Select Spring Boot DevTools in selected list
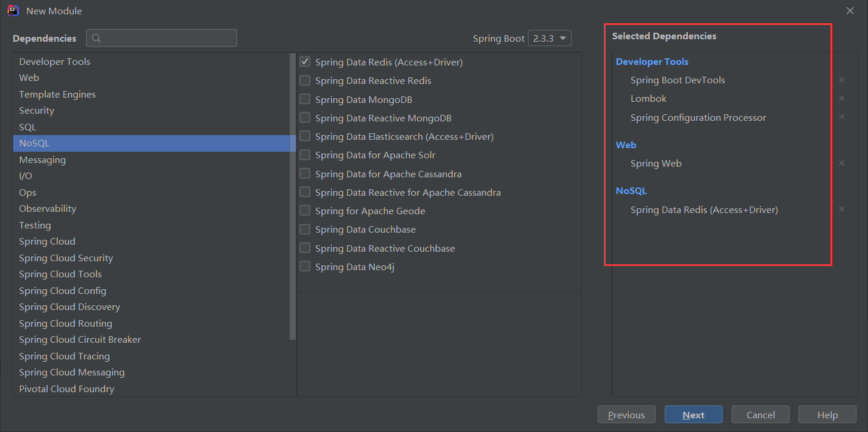Viewport: 868px width, 432px height. [678, 80]
